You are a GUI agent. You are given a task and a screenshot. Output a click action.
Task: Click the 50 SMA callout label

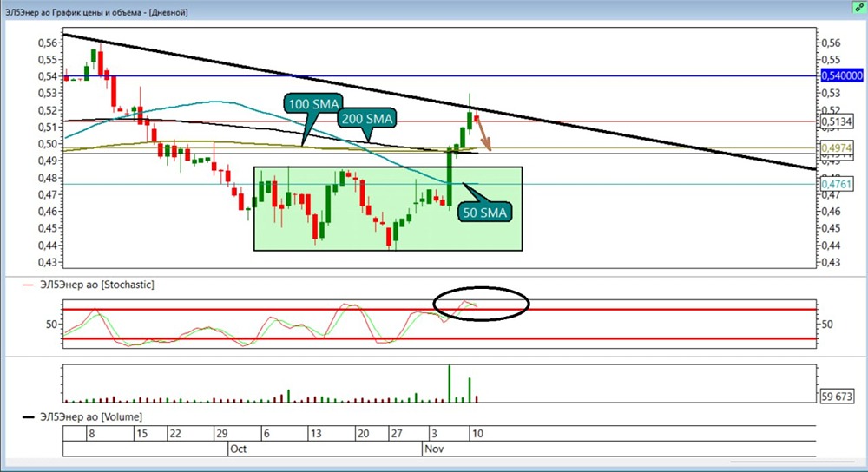[483, 211]
